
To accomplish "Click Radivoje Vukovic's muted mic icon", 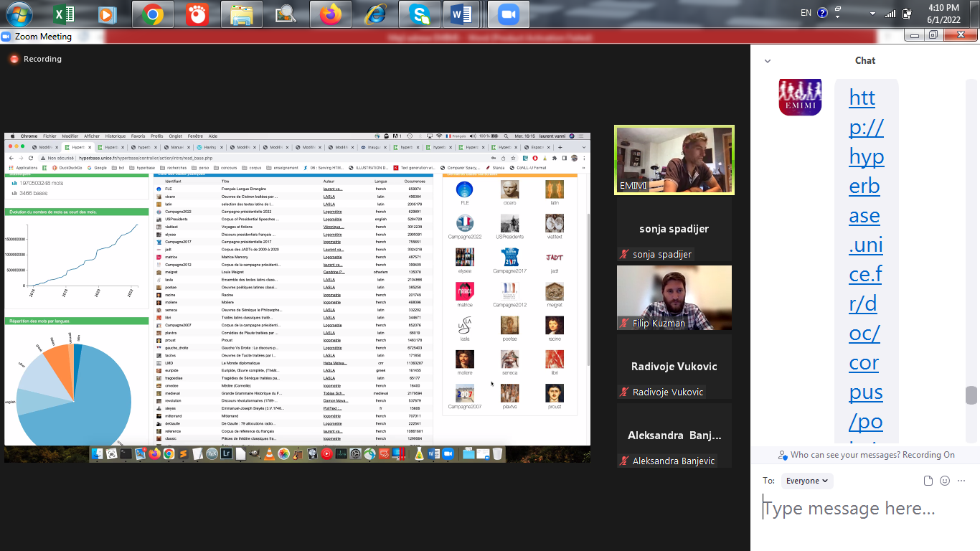I will point(625,392).
